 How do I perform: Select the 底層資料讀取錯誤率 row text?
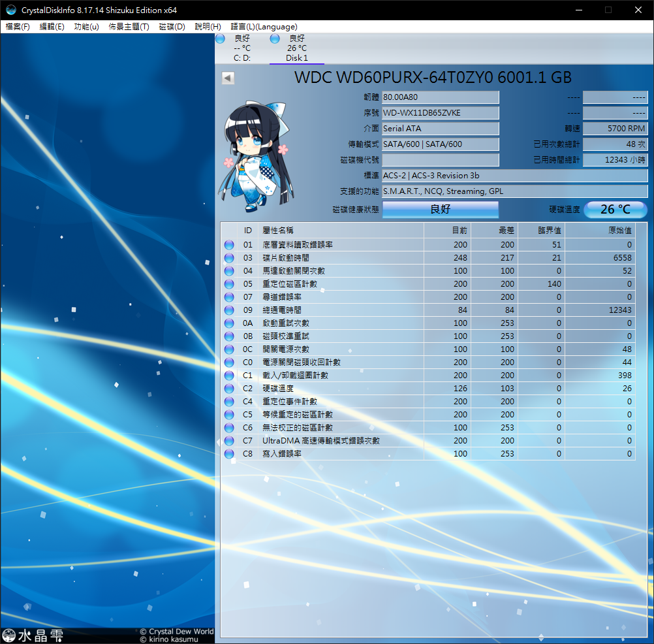[298, 244]
